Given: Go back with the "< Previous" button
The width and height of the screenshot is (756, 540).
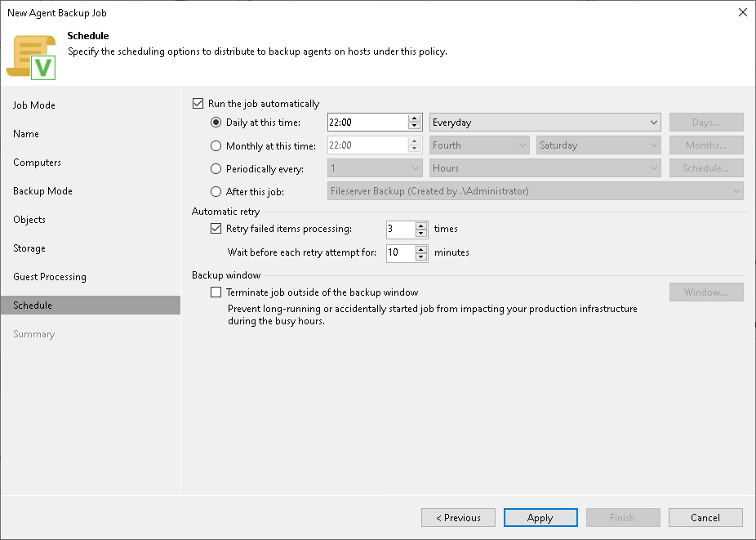Looking at the screenshot, I should (458, 517).
